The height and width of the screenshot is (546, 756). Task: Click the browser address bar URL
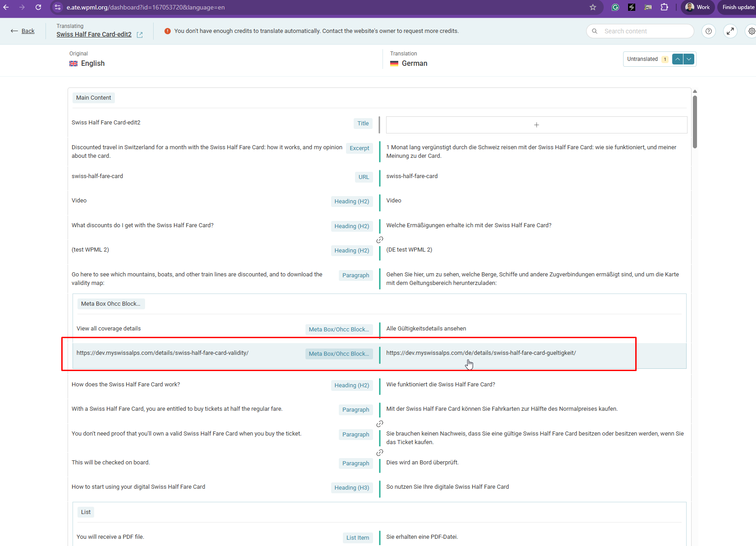click(x=146, y=7)
